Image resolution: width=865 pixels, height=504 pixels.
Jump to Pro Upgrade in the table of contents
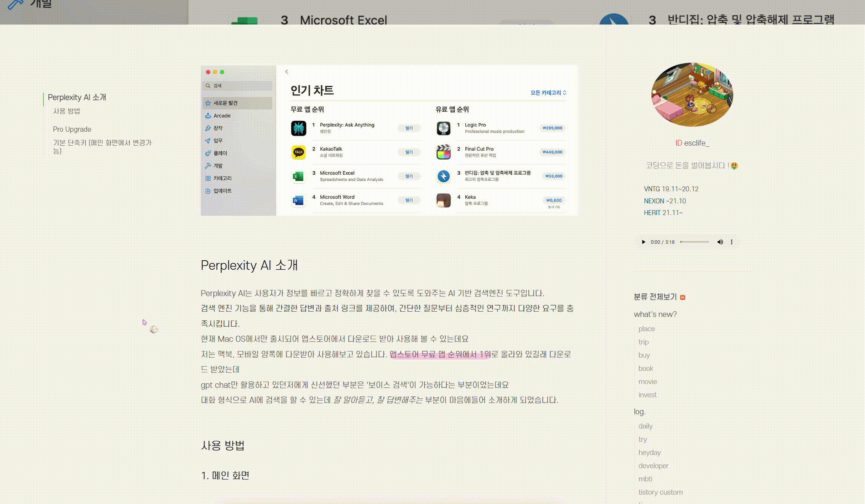coord(72,129)
